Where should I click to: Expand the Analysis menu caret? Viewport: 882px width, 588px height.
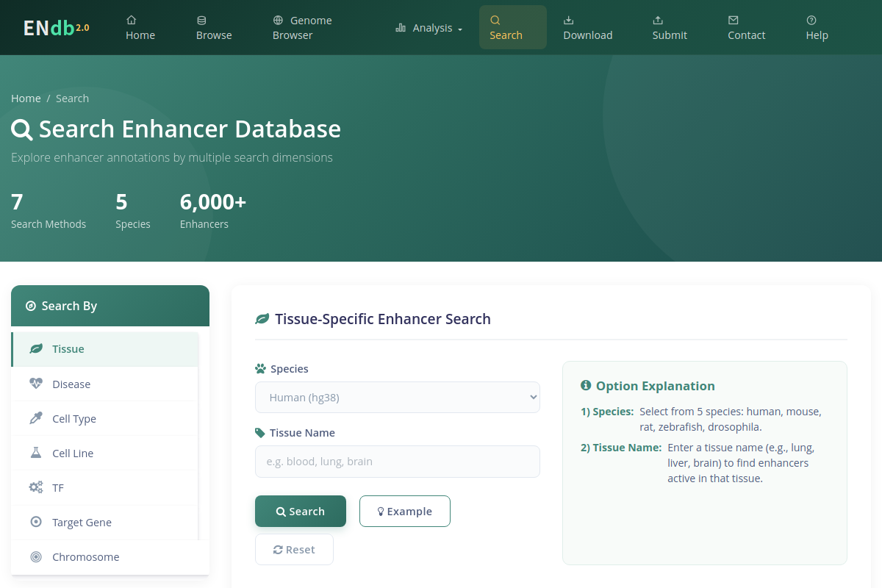[460, 29]
